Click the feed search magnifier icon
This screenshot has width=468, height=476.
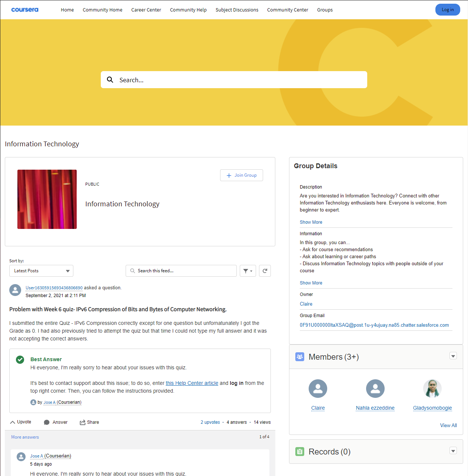(x=133, y=271)
